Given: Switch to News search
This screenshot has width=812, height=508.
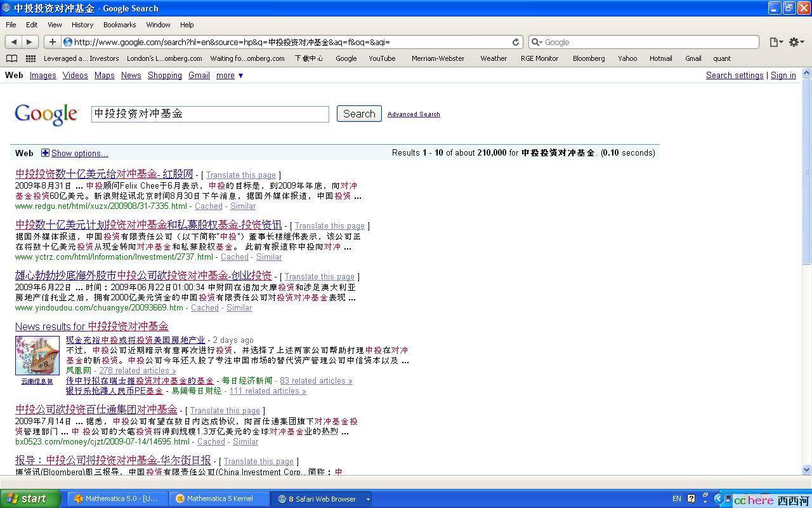Looking at the screenshot, I should [x=131, y=76].
